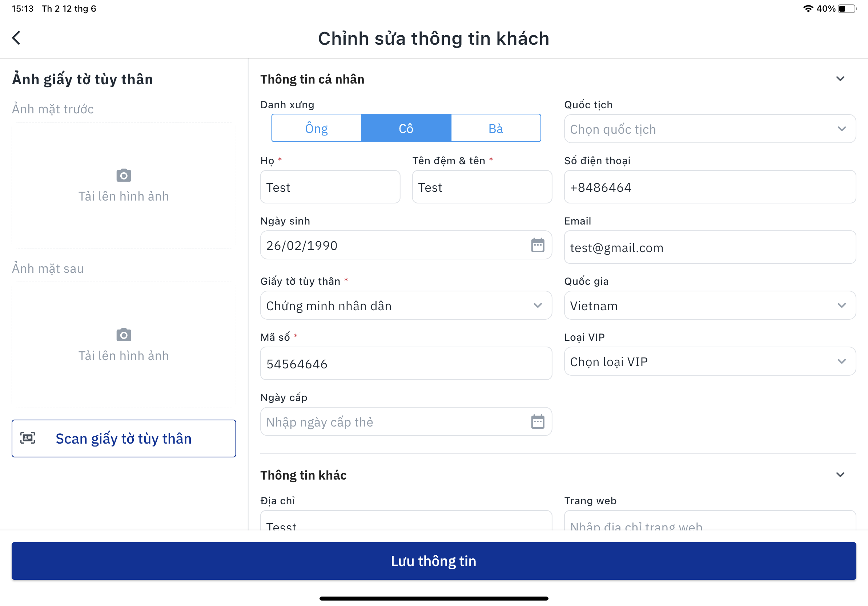Tap the Wi-Fi status icon
The width and height of the screenshot is (868, 606).
(808, 9)
